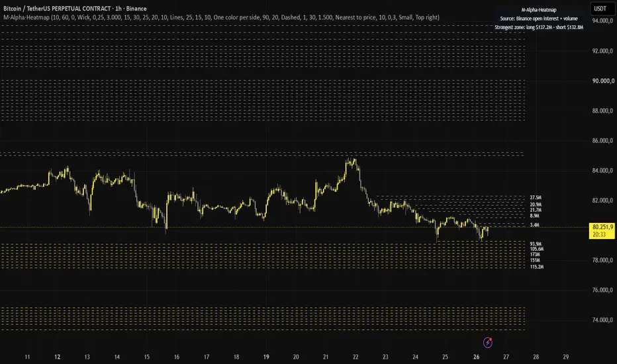Click the 8.9M liquidation level label
Screen dimensions: 617x364
coord(534,216)
